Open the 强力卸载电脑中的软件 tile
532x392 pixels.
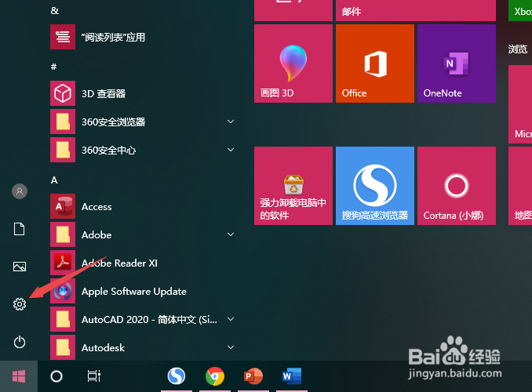point(293,186)
